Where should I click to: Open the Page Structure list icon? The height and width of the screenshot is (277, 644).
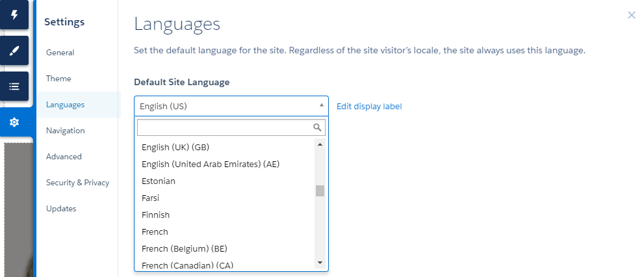(14, 86)
